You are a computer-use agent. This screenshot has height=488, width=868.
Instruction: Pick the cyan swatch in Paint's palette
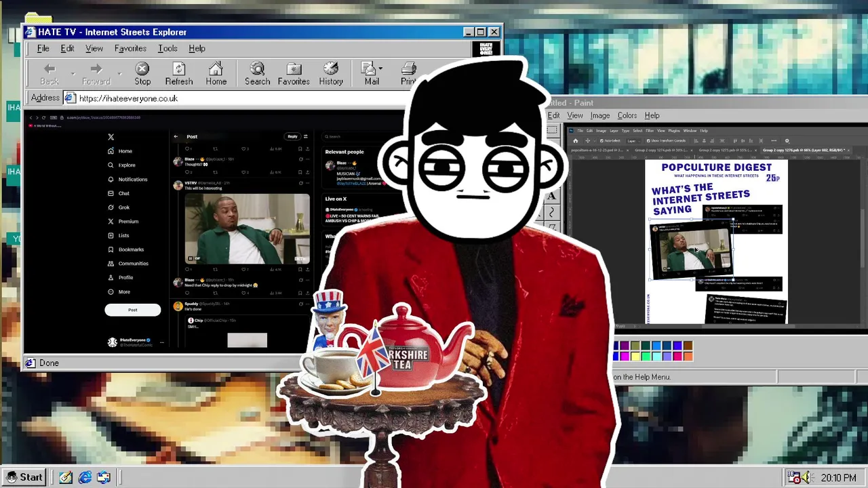[657, 357]
